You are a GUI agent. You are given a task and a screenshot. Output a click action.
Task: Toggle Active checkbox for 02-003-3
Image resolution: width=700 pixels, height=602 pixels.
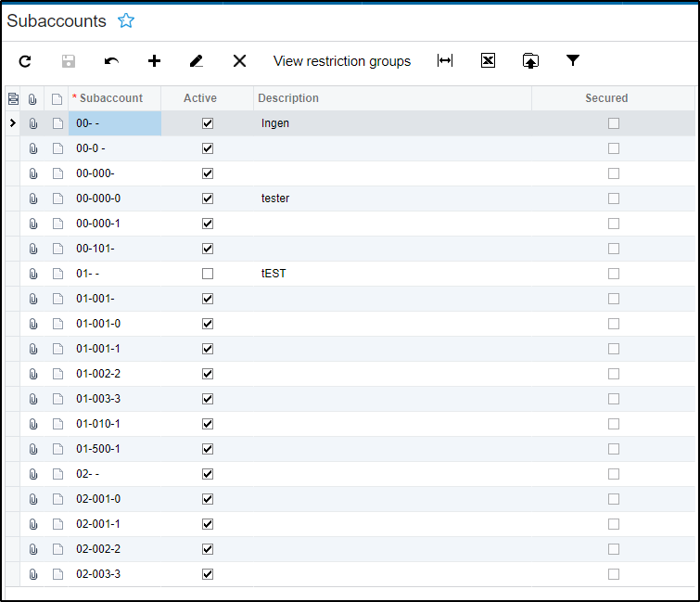208,574
